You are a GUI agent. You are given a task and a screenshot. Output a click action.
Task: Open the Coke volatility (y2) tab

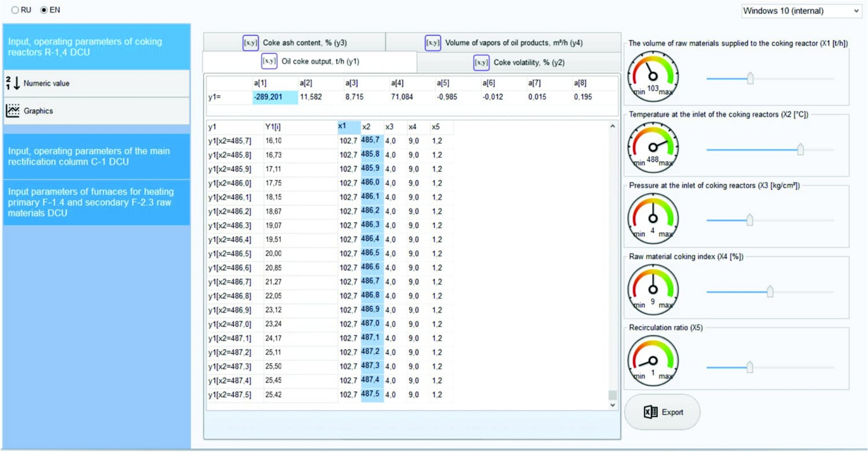coord(519,63)
